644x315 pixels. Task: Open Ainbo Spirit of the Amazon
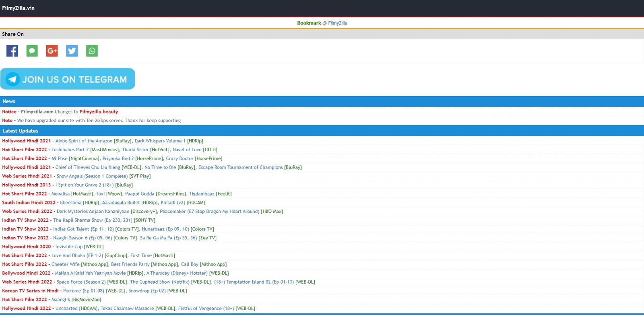point(84,141)
